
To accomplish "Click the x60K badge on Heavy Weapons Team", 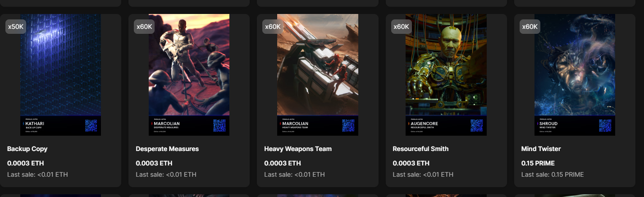I will point(273,27).
